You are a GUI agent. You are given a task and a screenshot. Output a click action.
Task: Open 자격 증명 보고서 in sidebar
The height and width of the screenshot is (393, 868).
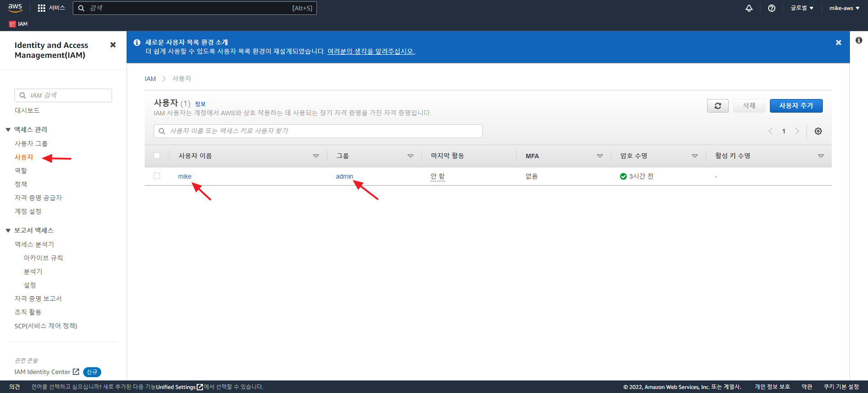click(x=38, y=298)
